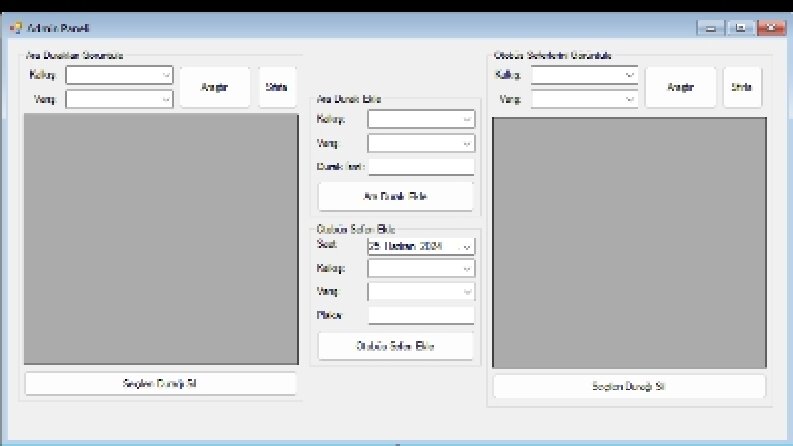793x446 pixels.
Task: Click the Plaka label
Action: point(329,315)
